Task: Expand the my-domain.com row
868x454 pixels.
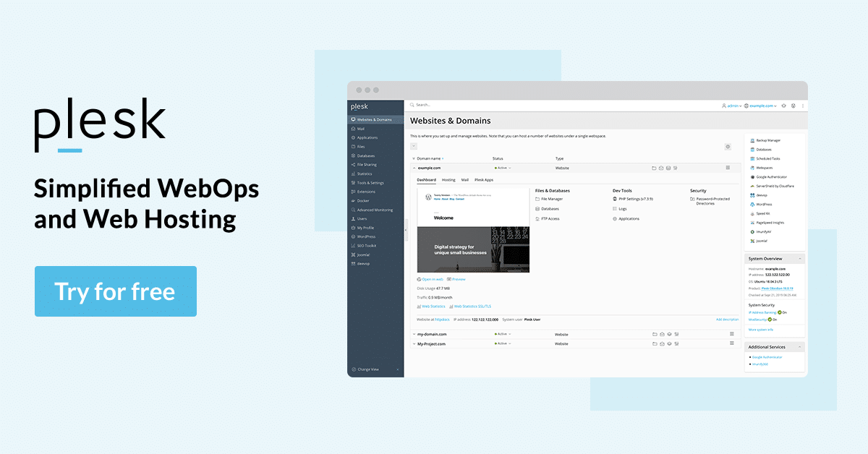Action: point(416,334)
